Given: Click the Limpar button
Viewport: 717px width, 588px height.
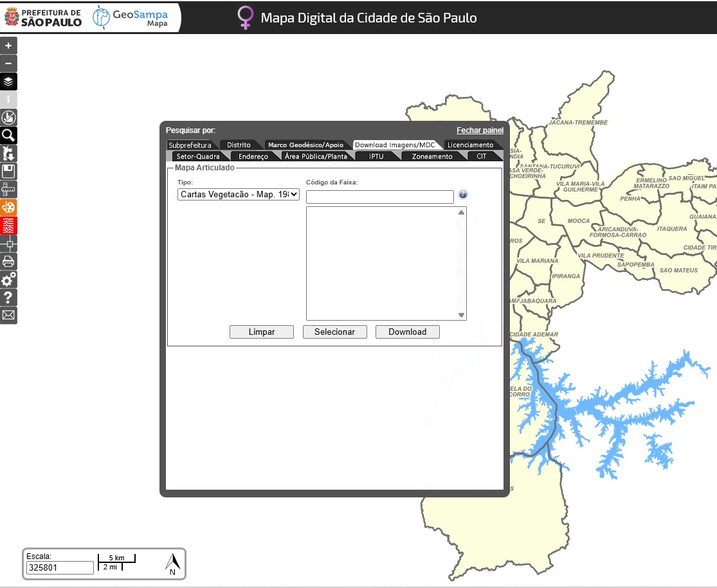Looking at the screenshot, I should (x=262, y=332).
